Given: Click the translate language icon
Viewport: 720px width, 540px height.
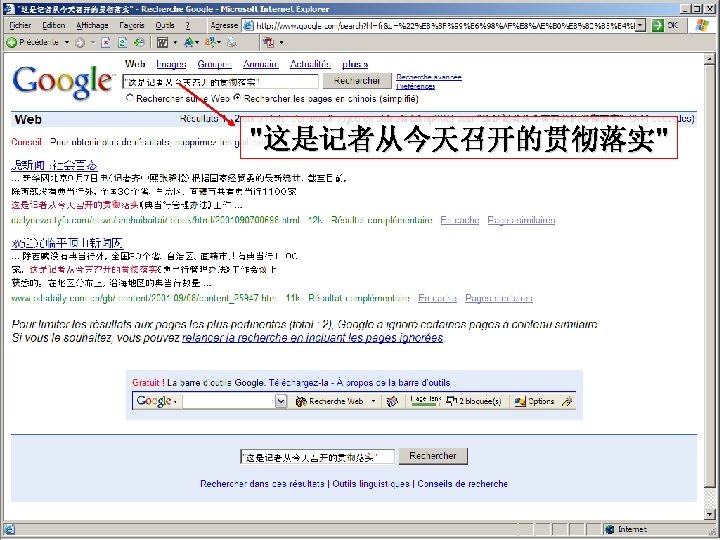Looking at the screenshot, I should 210,43.
